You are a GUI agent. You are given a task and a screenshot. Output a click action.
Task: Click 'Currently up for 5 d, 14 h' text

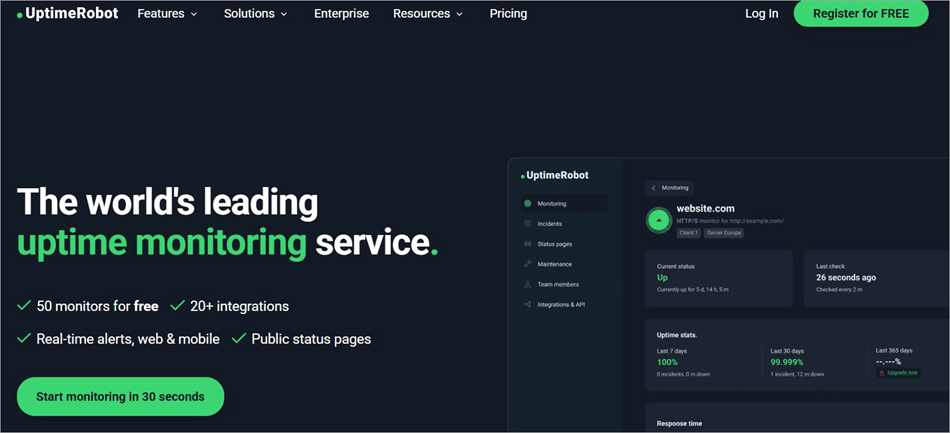[693, 290]
